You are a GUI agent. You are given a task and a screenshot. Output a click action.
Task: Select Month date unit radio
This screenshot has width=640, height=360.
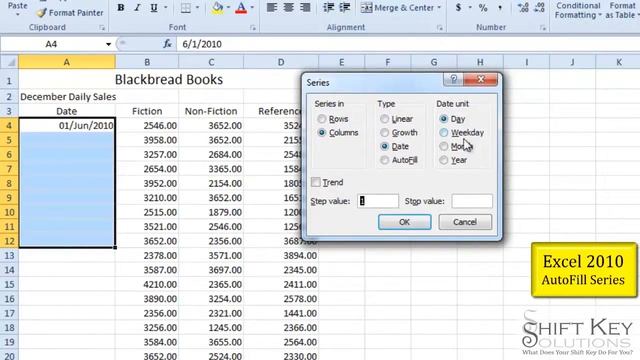[444, 146]
